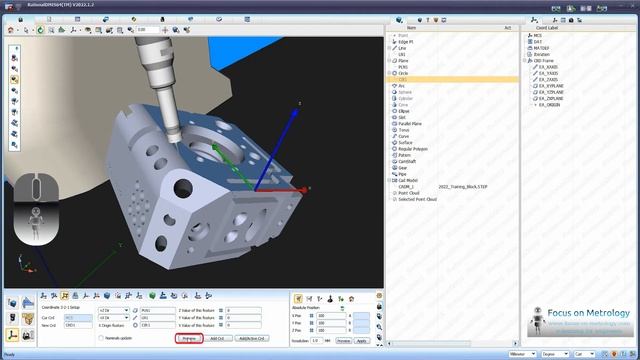Select the EX_XYPLANE item
Viewport: 640px width, 360px height.
551,86
